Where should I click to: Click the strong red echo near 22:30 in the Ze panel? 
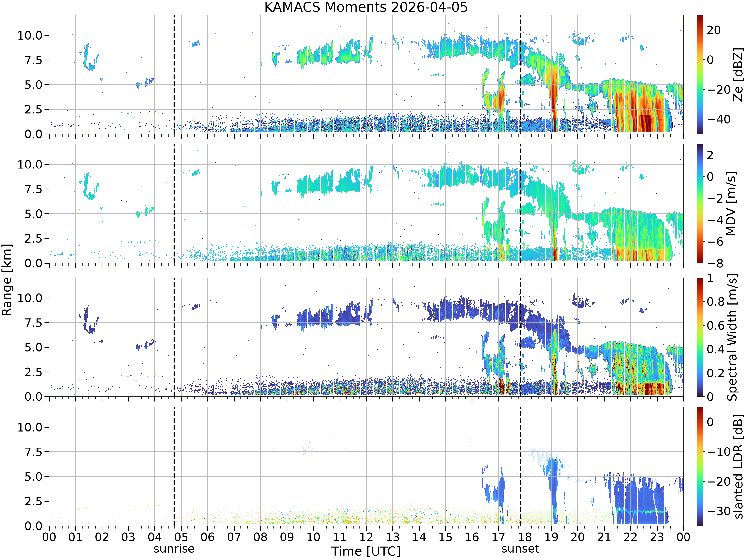point(644,123)
